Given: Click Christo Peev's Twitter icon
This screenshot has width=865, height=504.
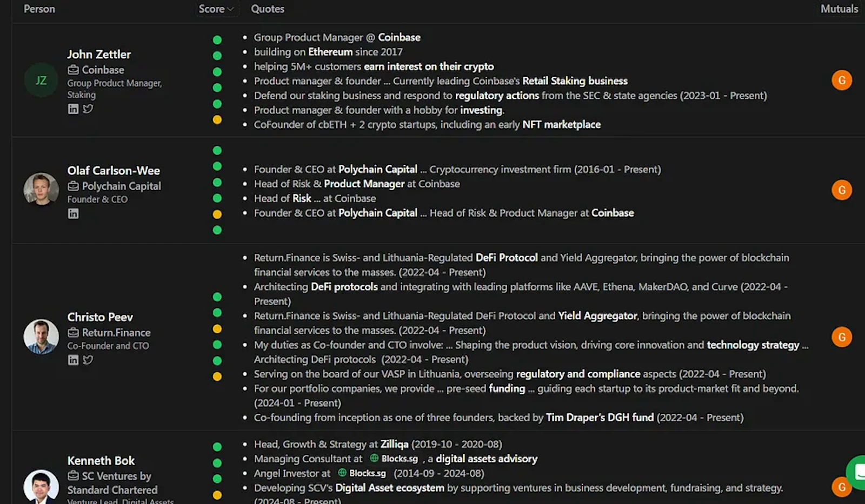Looking at the screenshot, I should 88,360.
